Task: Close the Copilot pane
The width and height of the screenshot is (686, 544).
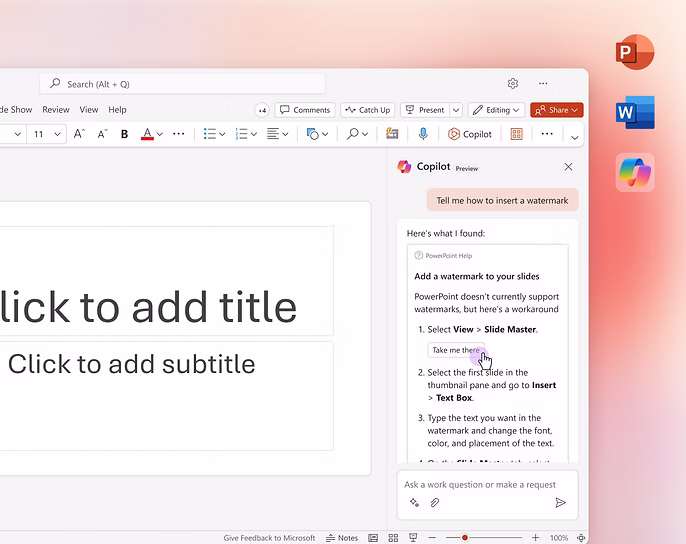Action: (x=568, y=167)
